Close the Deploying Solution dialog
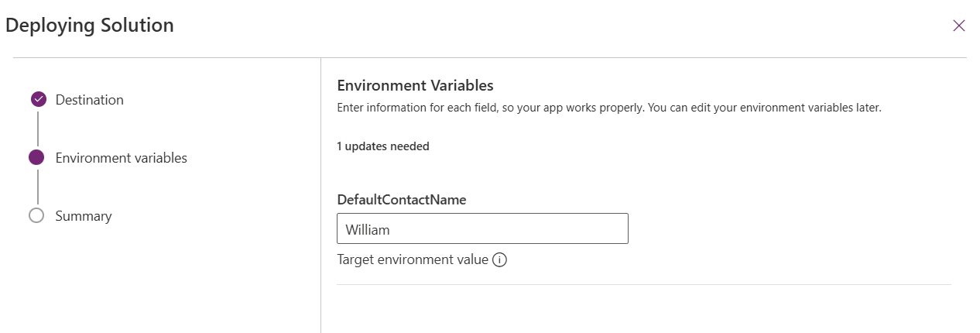 click(x=958, y=26)
